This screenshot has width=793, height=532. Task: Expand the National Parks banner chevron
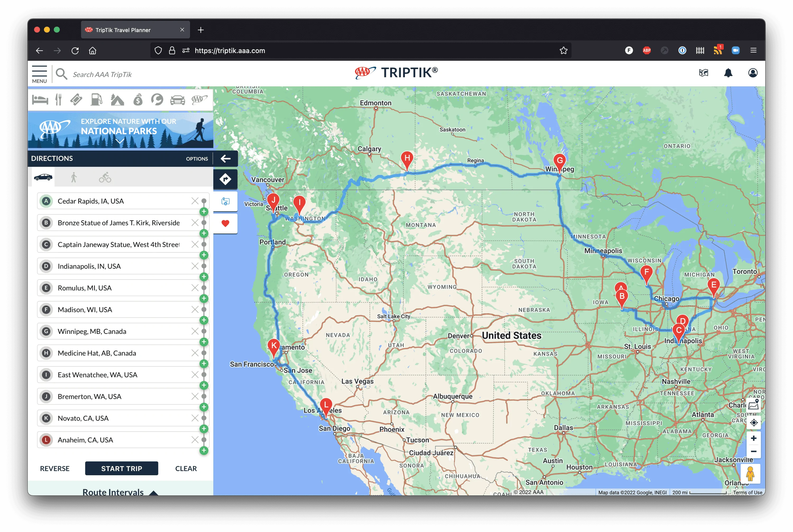point(119,141)
